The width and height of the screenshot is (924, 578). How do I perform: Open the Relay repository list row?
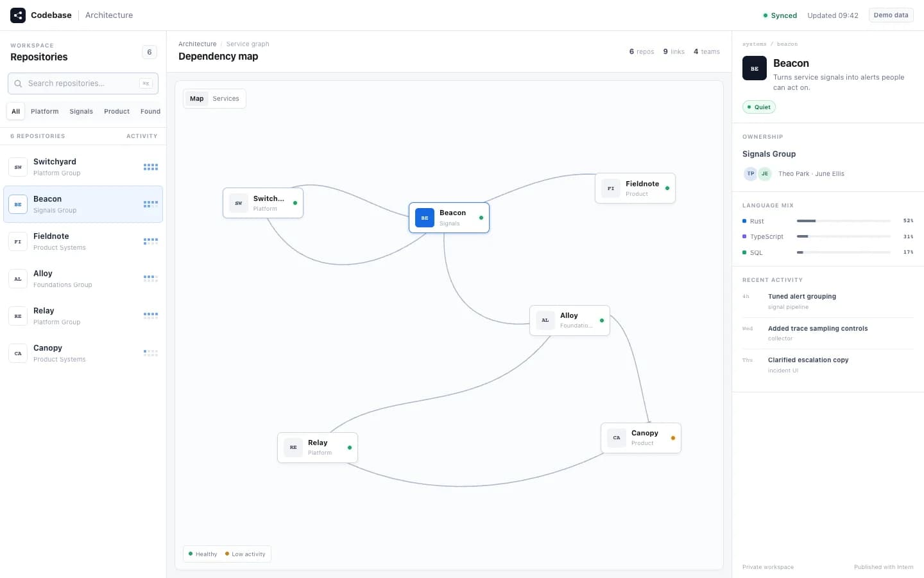83,316
